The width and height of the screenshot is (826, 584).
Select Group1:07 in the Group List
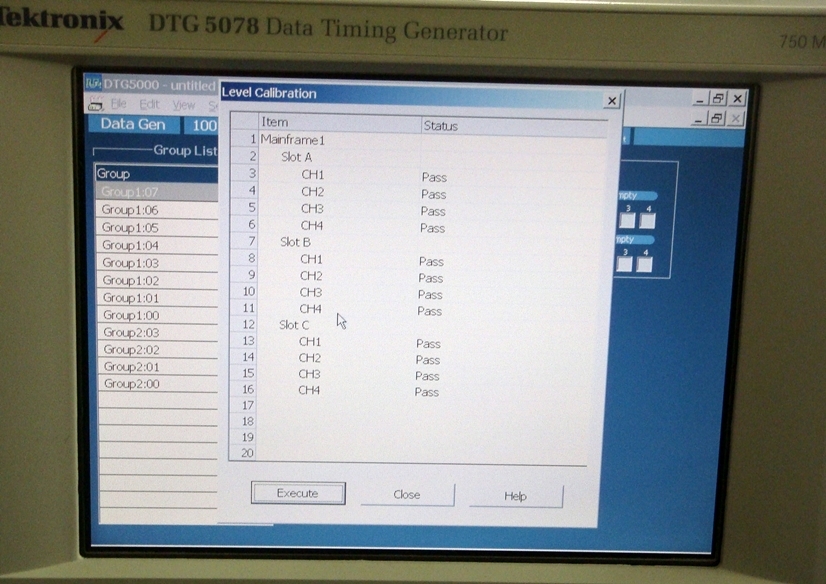coord(157,192)
